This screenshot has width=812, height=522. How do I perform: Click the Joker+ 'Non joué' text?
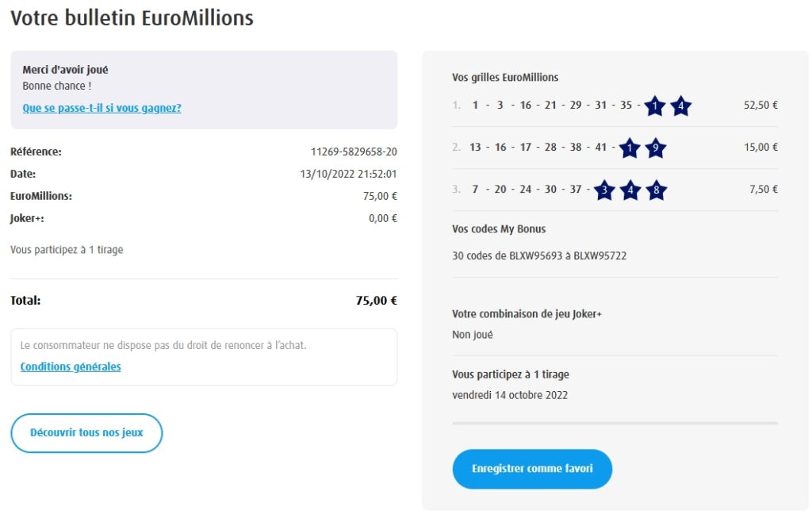pyautogui.click(x=472, y=335)
